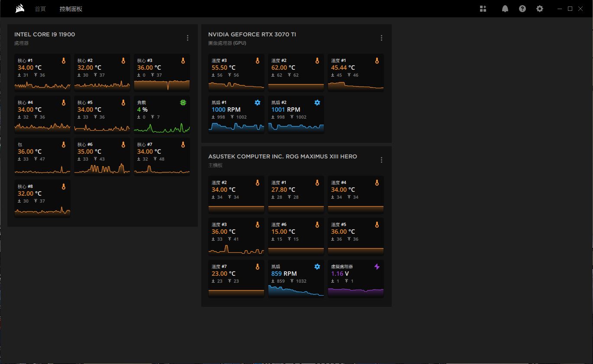593x364 pixels.
Task: Click fan gear icon on 風扇 #2 card
Action: (x=317, y=103)
